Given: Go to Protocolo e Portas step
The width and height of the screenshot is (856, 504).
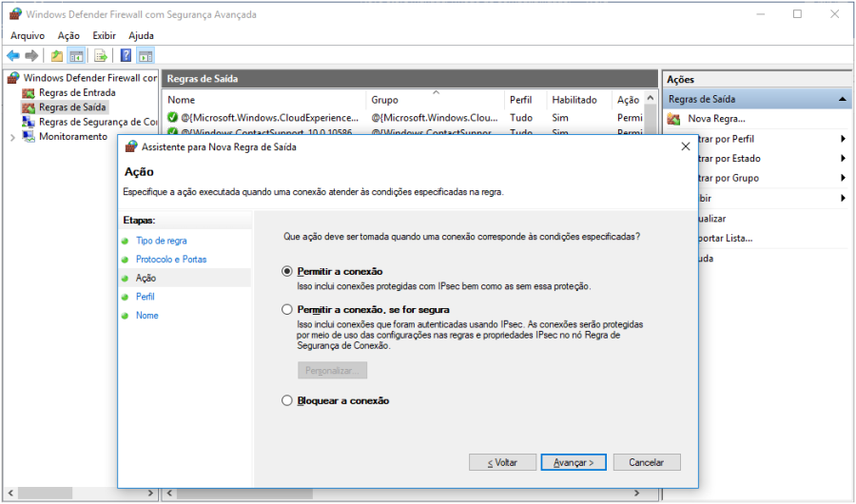Looking at the screenshot, I should click(171, 260).
